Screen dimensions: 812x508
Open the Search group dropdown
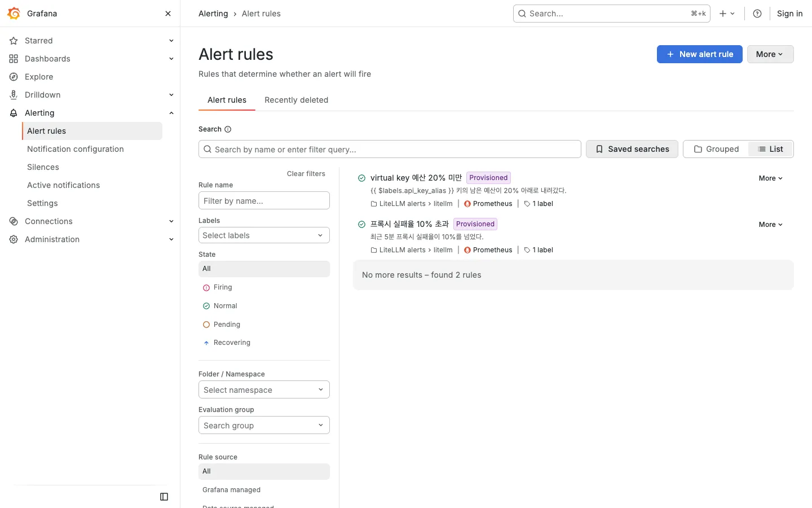click(x=264, y=426)
